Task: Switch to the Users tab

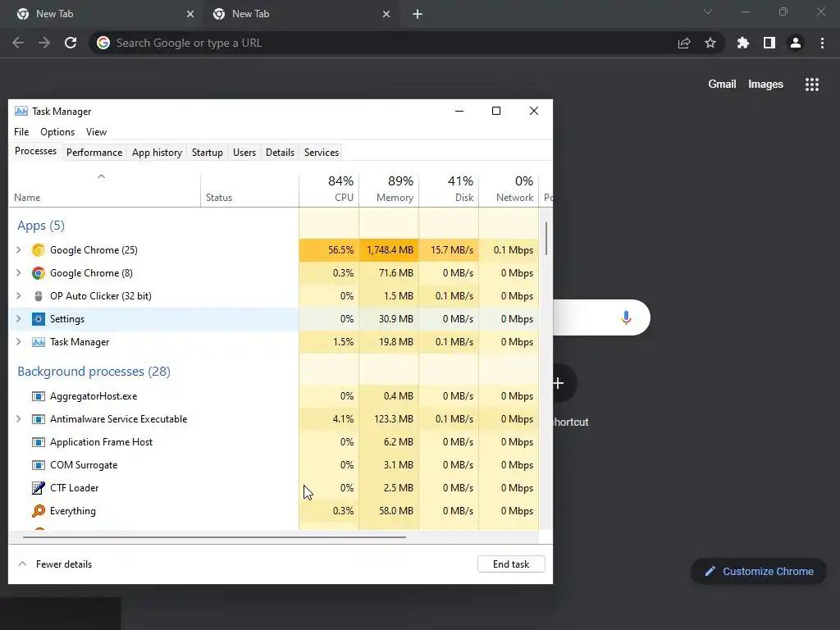Action: (244, 153)
